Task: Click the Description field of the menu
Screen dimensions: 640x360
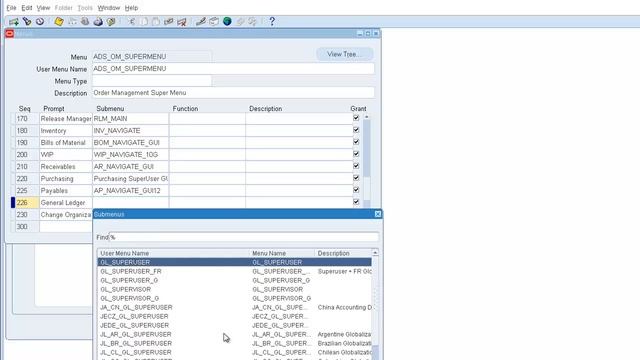Action: [233, 93]
